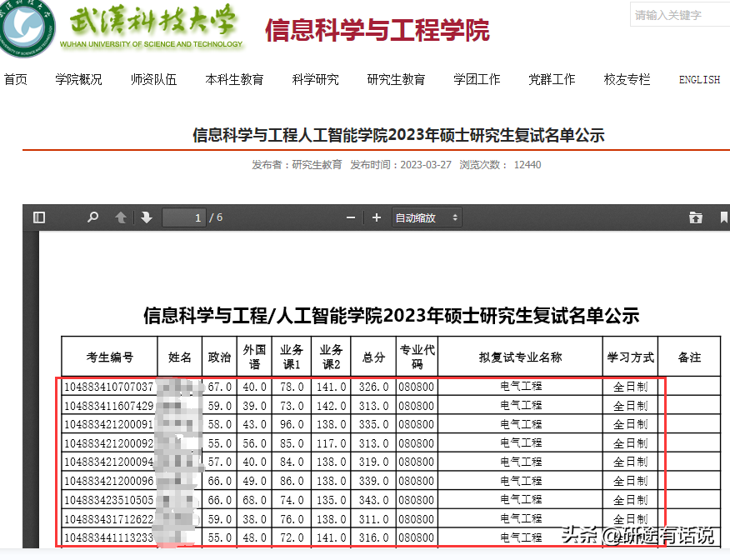Open the PDF find search tool
This screenshot has width=730, height=560.
[93, 217]
